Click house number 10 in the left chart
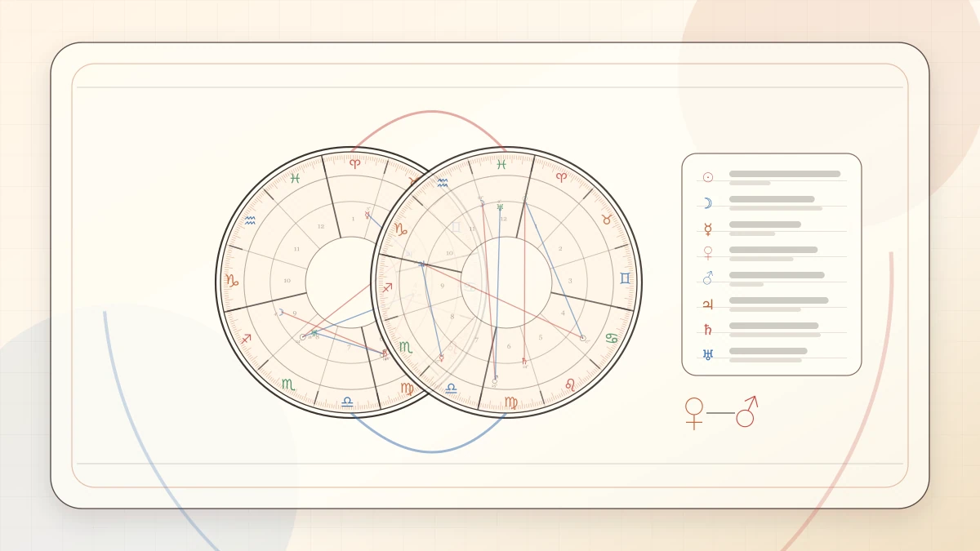The height and width of the screenshot is (551, 980). 287,281
